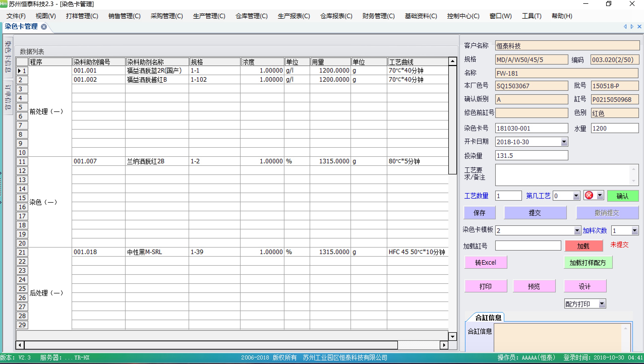
Task: Click the 提交 button
Action: click(x=535, y=213)
